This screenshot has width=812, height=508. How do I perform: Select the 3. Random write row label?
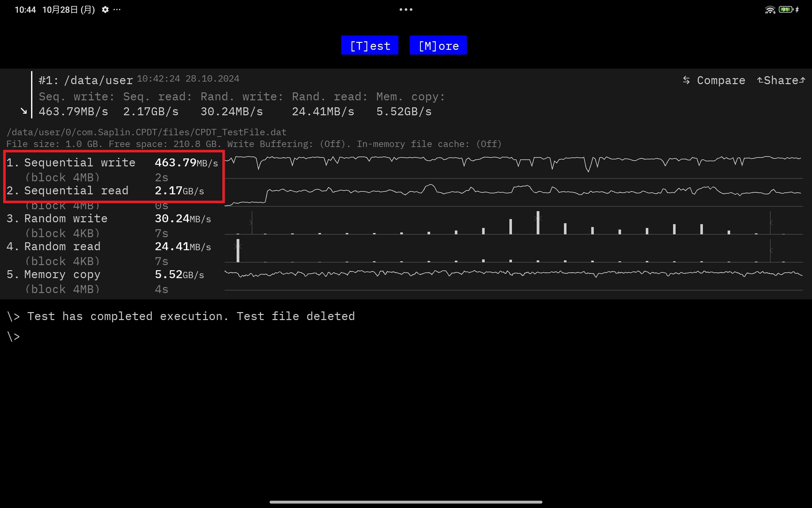pos(57,218)
